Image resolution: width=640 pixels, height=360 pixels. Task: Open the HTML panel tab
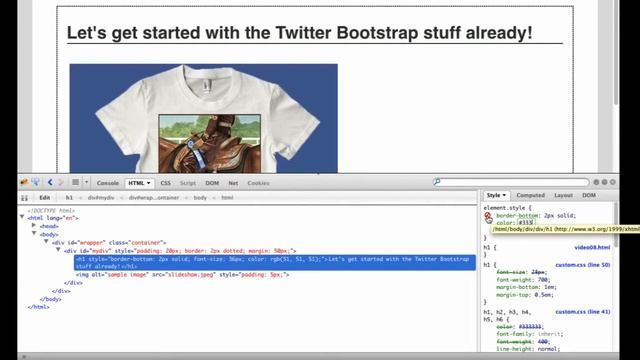[x=139, y=183]
